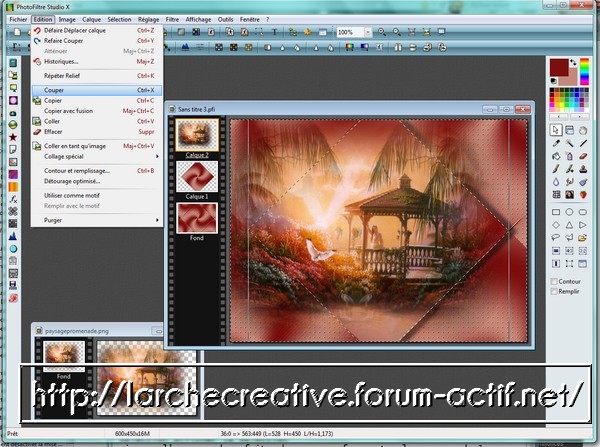Screen dimensions: 600x447
Task: Open Historiques... from the menu
Action: point(96,62)
